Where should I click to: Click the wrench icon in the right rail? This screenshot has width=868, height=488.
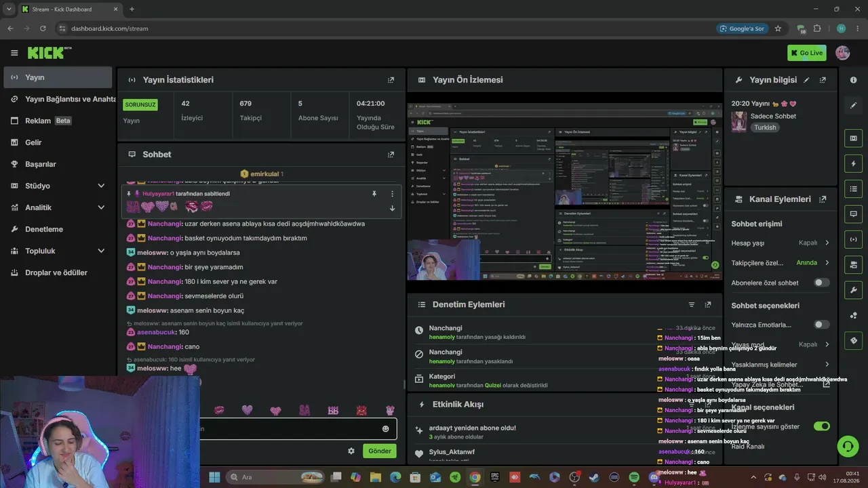coord(853,290)
